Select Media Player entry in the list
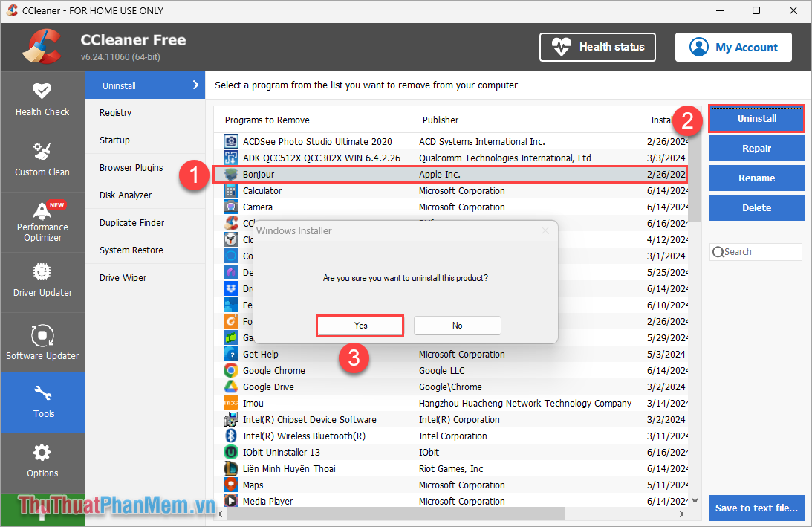This screenshot has width=812, height=527. (x=267, y=501)
